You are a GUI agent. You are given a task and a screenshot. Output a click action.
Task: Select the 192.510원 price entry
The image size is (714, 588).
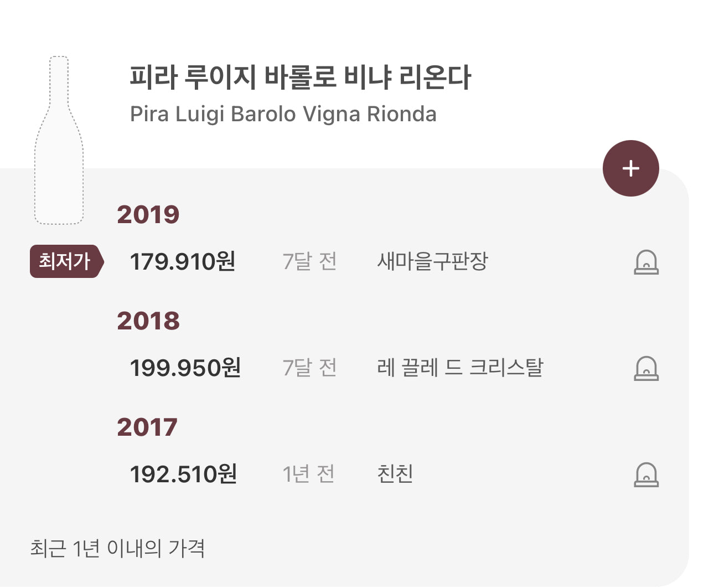(183, 474)
